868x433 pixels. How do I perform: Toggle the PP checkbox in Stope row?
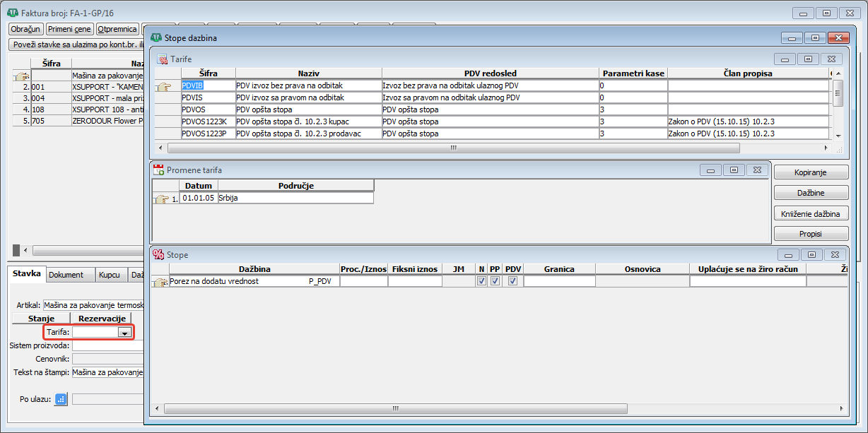tap(495, 281)
